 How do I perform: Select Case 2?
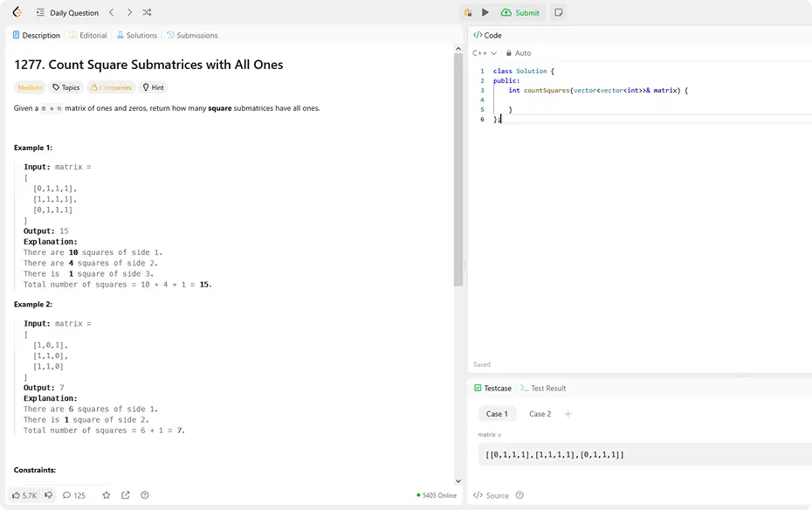(x=540, y=414)
